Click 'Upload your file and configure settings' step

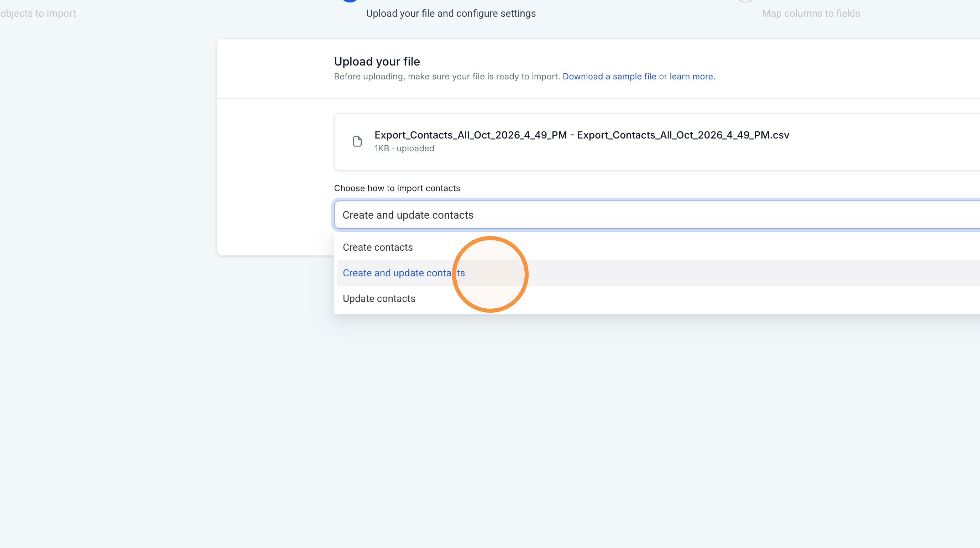coord(451,13)
